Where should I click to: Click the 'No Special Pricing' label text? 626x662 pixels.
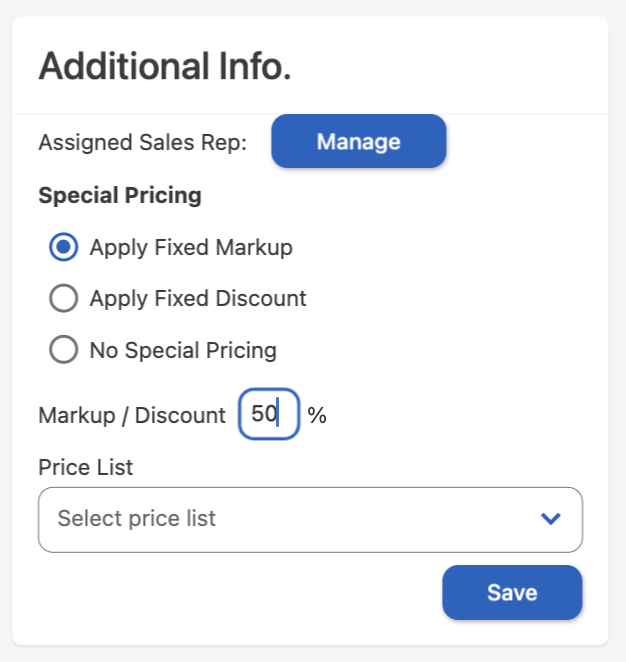[x=183, y=350]
